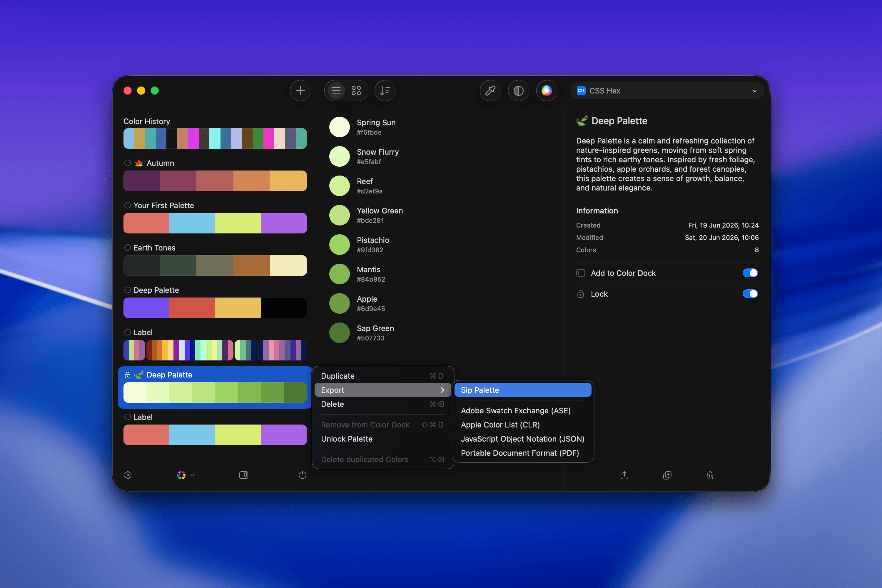This screenshot has height=588, width=882.
Task: Click the Created date Fri, 19 Jun 2026, 10:24
Action: tap(723, 225)
